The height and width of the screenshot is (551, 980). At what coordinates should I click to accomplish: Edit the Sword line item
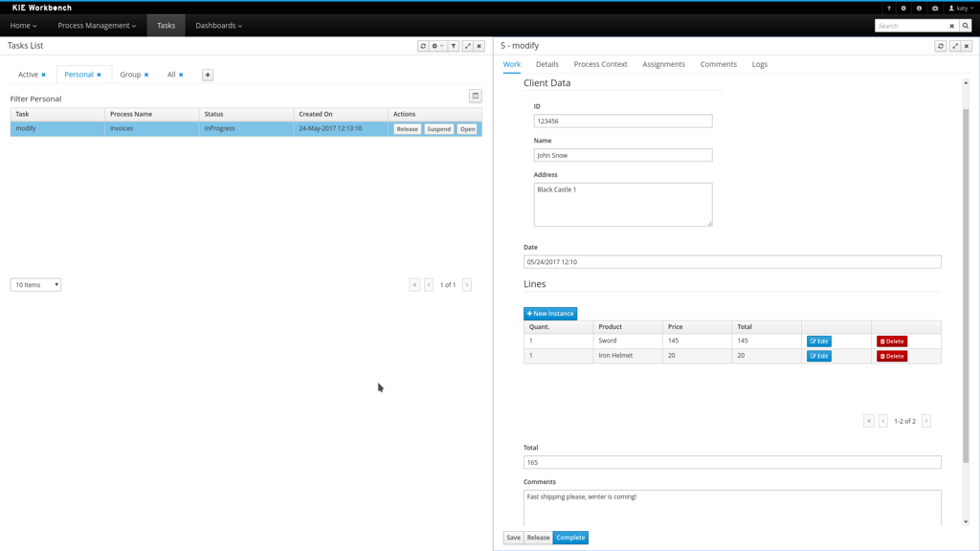[x=819, y=342]
